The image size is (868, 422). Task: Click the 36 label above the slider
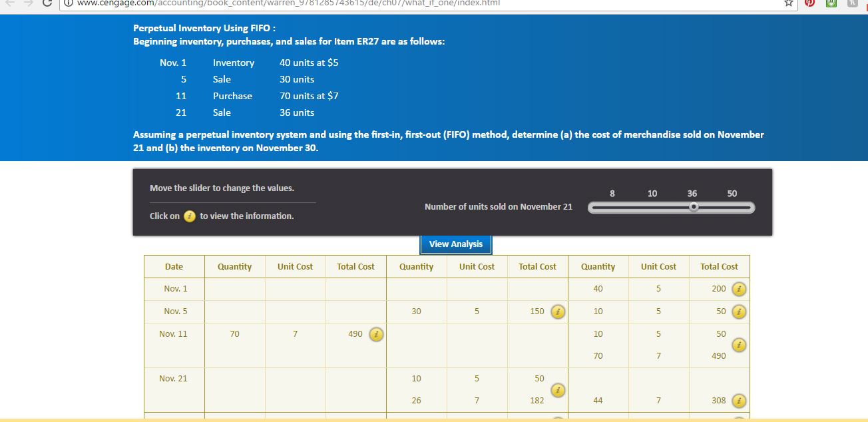(692, 193)
